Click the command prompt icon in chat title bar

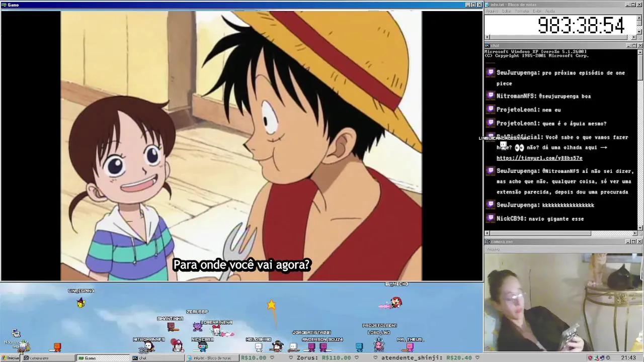click(x=488, y=45)
